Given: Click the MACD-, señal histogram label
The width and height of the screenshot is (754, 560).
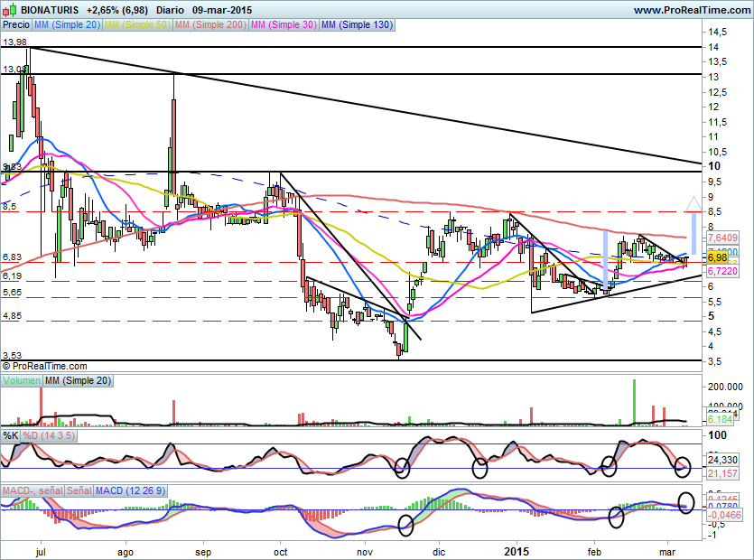Looking at the screenshot, I should point(33,490).
